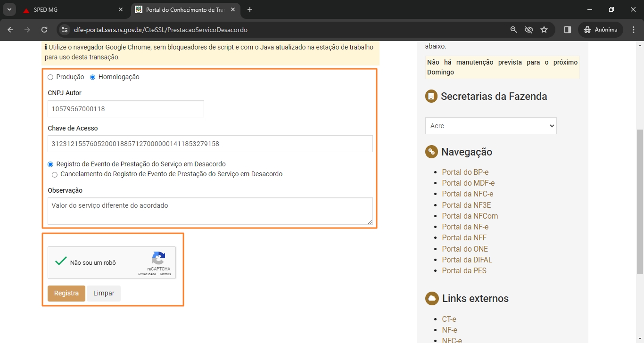This screenshot has height=343, width=644.
Task: Open the Secretarias da Fazenda state dropdown
Action: coord(491,126)
